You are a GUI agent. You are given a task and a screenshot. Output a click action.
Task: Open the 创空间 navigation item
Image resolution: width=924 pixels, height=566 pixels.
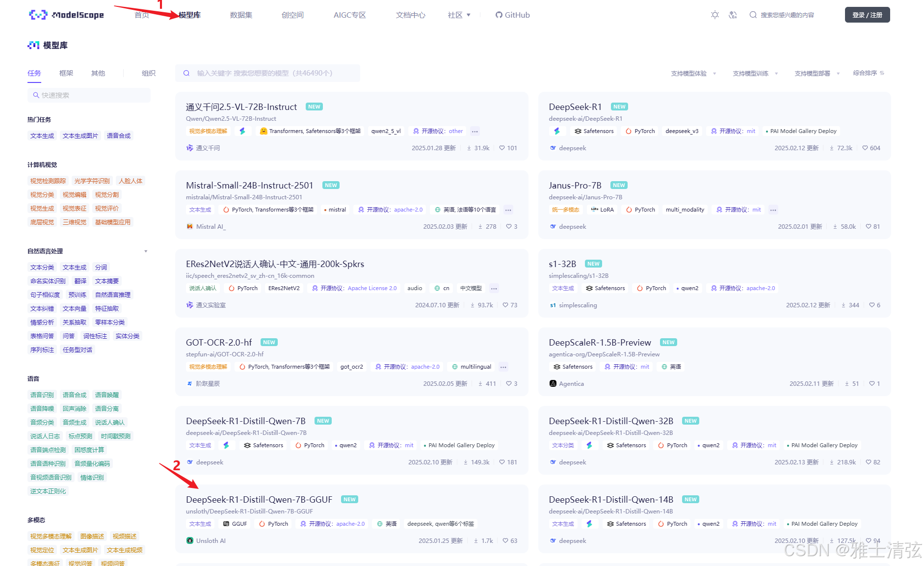click(292, 15)
